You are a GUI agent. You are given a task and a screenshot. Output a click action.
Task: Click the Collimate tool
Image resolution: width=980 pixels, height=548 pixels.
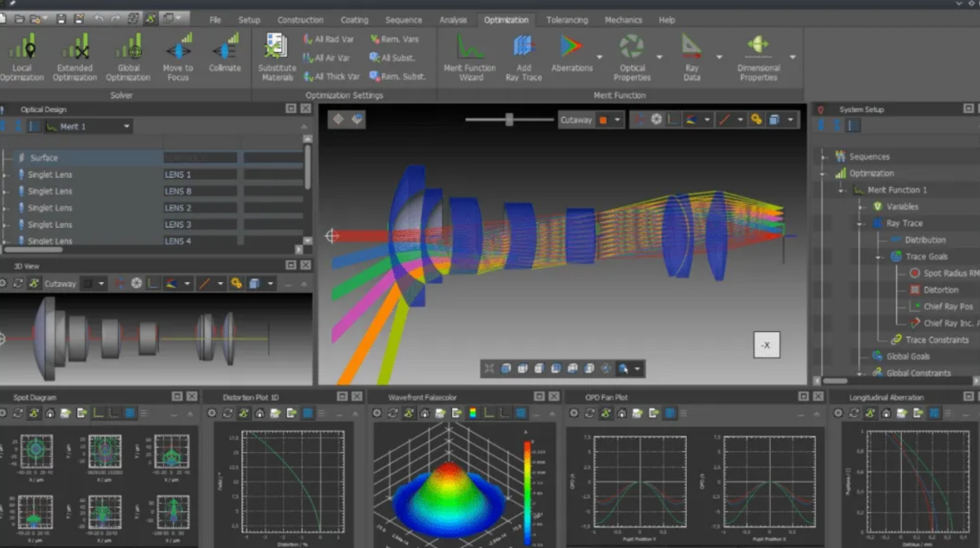(x=225, y=54)
